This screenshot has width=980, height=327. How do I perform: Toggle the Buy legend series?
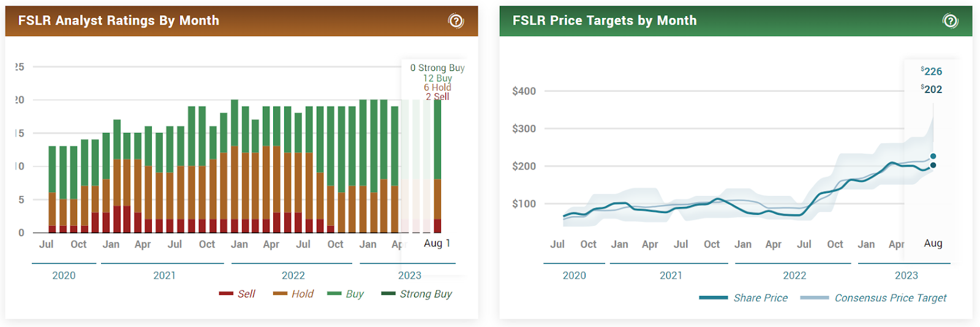[x=345, y=294]
